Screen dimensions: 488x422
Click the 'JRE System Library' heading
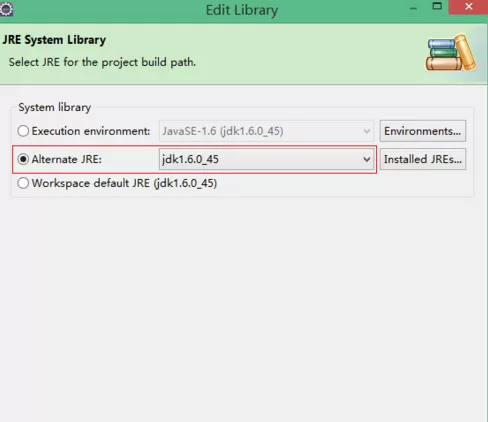tap(54, 40)
